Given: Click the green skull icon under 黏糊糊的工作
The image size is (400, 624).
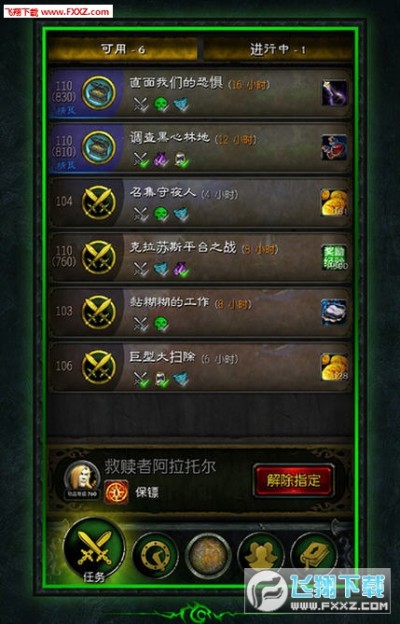Looking at the screenshot, I should [x=161, y=324].
